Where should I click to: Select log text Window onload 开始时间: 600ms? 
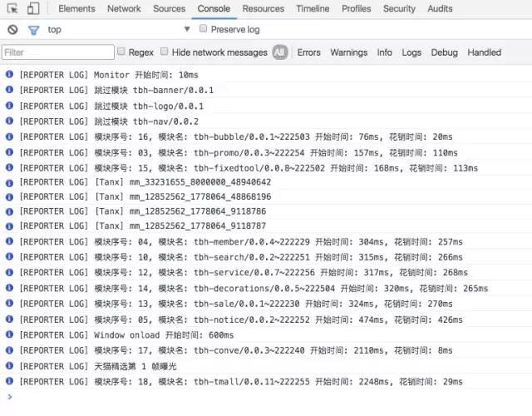pos(164,334)
